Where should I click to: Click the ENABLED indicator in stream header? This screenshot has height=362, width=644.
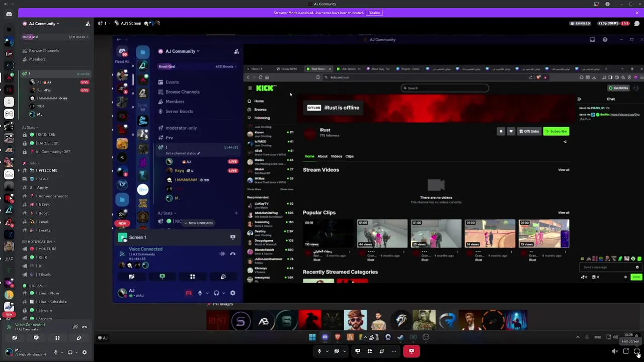[581, 23]
